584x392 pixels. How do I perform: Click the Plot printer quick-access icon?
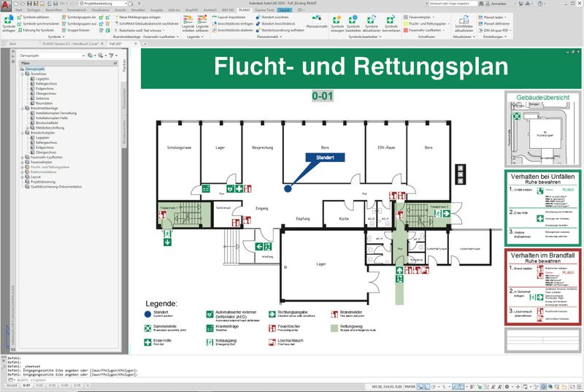[x=55, y=4]
